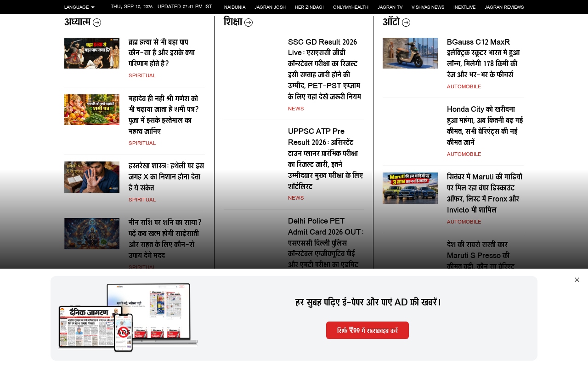Open the e-paper devices promo image
This screenshot has height=368, width=588.
coord(128,318)
